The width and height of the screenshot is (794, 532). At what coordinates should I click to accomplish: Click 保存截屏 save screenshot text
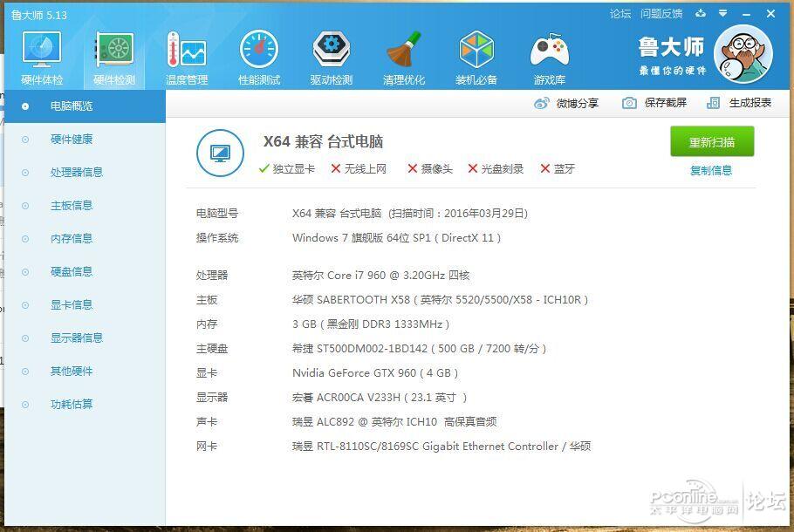666,103
